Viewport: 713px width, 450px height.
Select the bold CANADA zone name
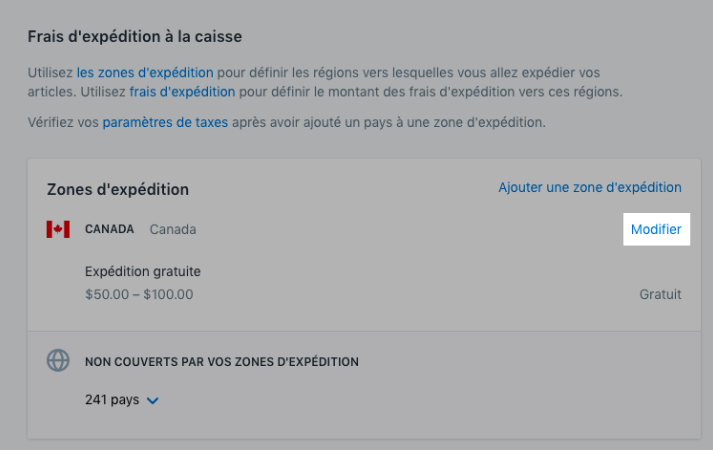click(x=109, y=229)
